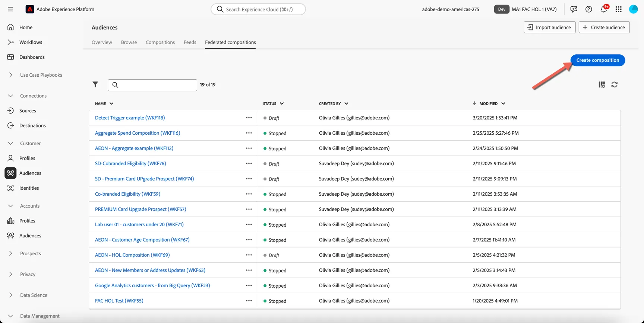Open more actions for SD-Cobranded Eligibility (WKF76)
Image resolution: width=644 pixels, height=323 pixels.
[249, 163]
